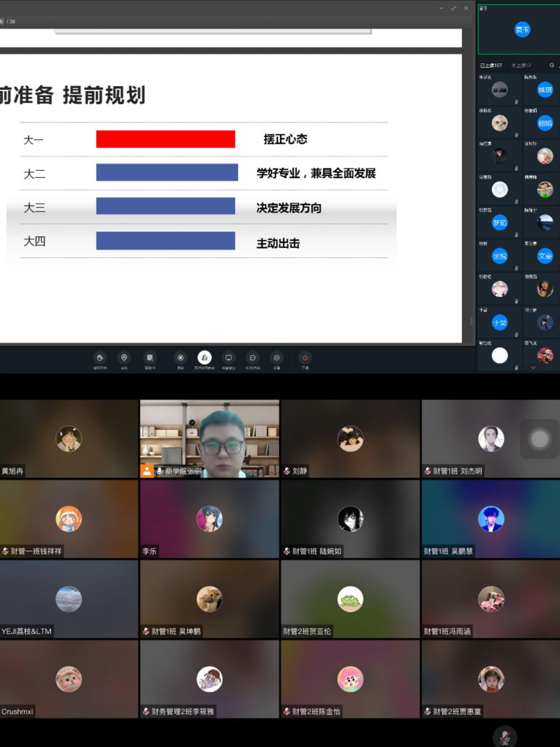Viewport: 560px width, 747px height.
Task: Select 商学院张宇 video tile
Action: pos(210,439)
